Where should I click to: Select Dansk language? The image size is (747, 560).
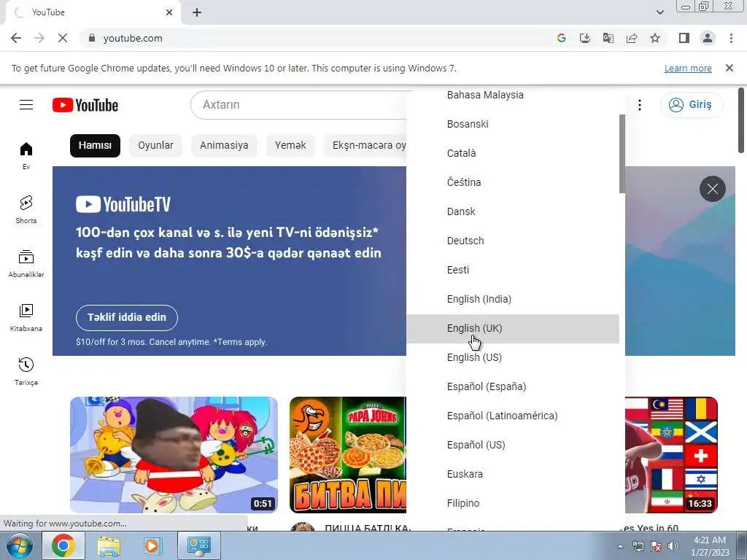(513, 211)
